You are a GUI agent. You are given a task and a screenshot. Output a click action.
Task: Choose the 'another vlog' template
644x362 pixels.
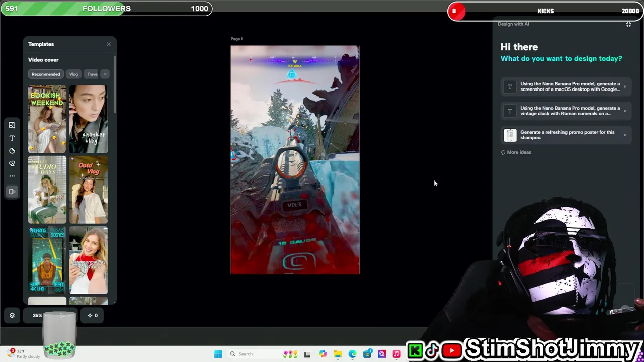[89, 119]
